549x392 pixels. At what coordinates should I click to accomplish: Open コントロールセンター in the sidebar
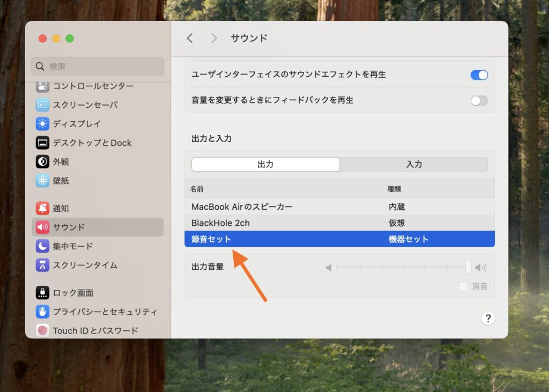[x=93, y=86]
